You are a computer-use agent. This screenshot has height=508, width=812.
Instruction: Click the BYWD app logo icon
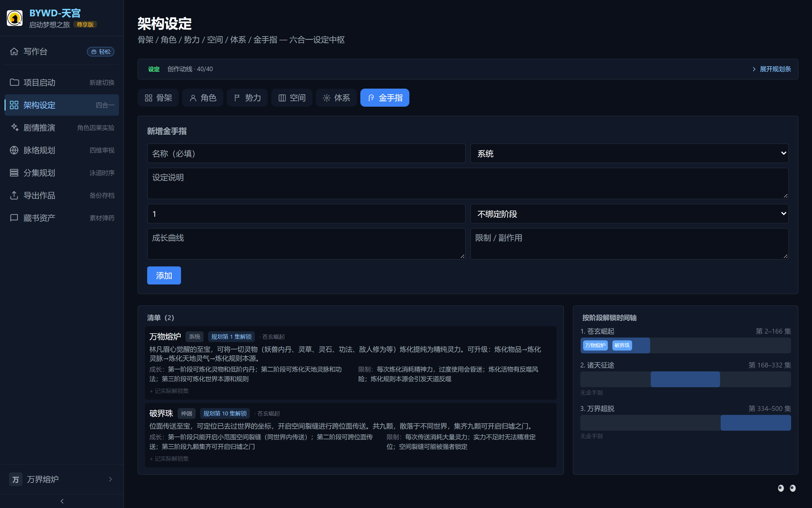click(14, 18)
